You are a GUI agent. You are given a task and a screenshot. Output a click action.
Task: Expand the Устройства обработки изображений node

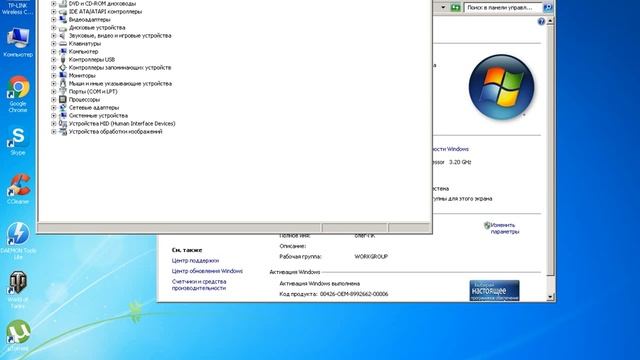coord(53,132)
